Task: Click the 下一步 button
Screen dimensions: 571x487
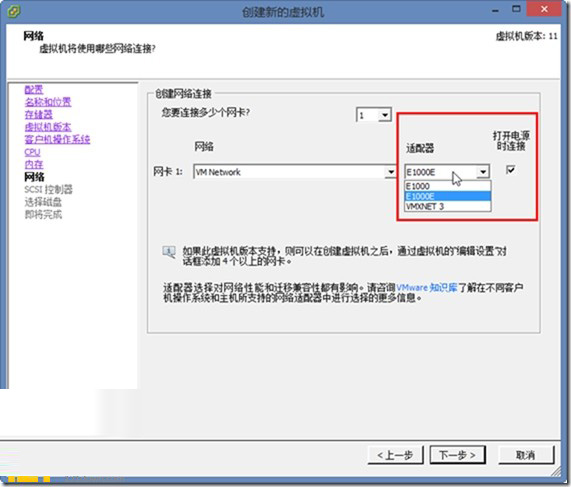Action: (x=457, y=455)
